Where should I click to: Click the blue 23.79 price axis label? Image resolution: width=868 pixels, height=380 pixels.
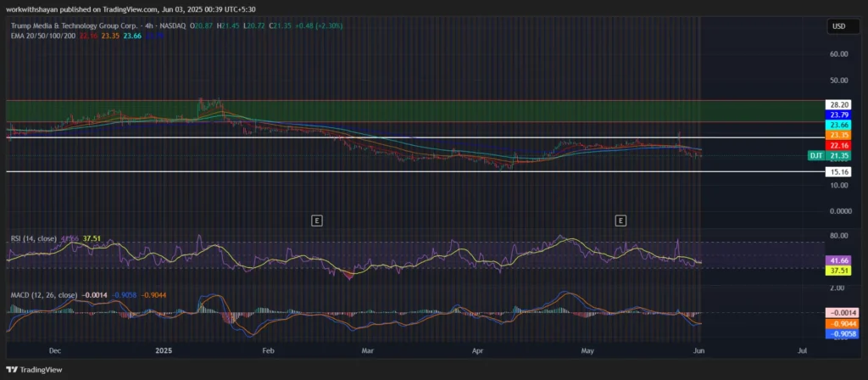(838, 115)
